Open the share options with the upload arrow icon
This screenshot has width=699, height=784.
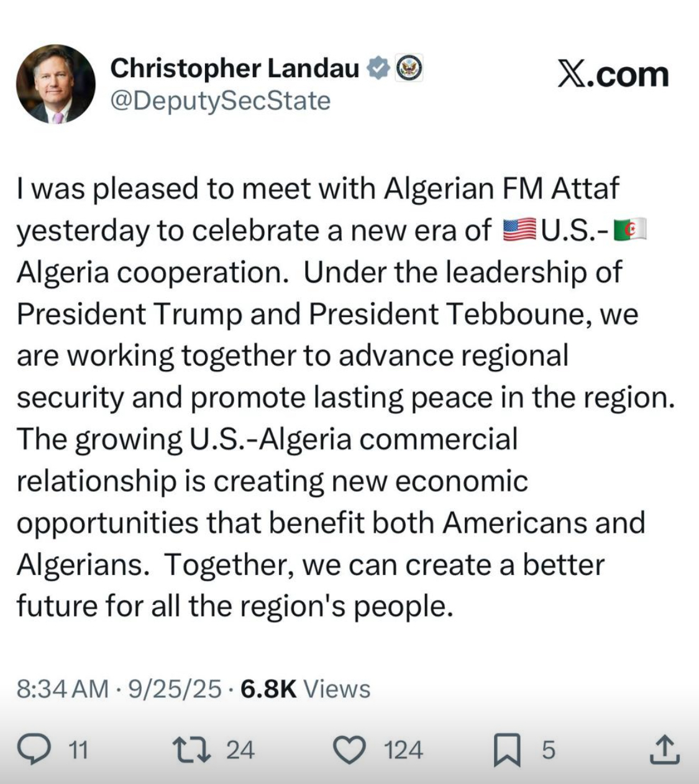pos(664,749)
